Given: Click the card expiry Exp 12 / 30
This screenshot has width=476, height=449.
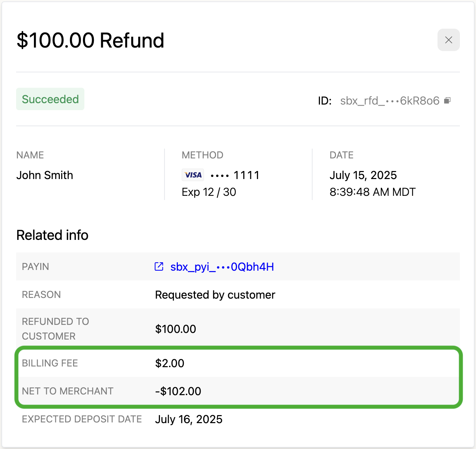Looking at the screenshot, I should 209,192.
